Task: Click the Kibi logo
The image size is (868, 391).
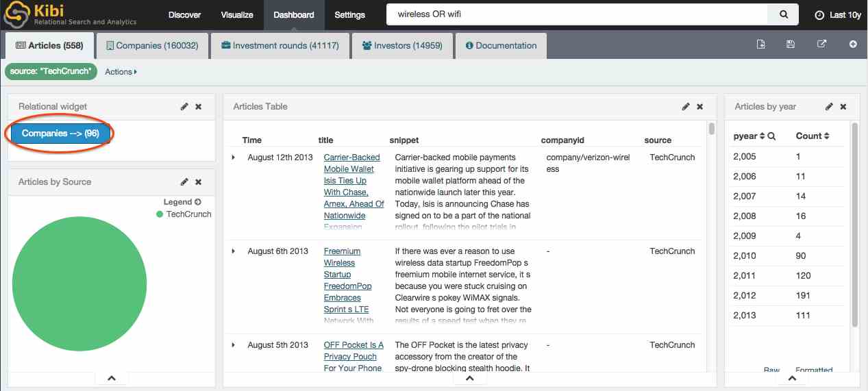Action: (x=71, y=14)
